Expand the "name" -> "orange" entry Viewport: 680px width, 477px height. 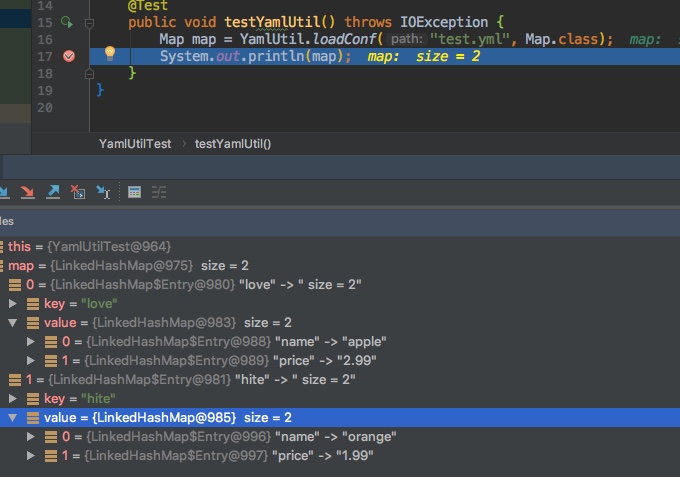click(x=30, y=436)
